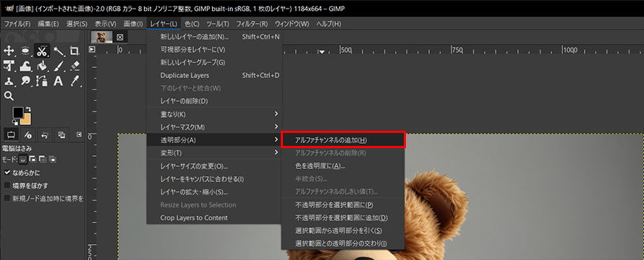This screenshot has width=644, height=260.
Task: Choose 不透明部分を選択範囲に(P) submenu item
Action: point(344,204)
